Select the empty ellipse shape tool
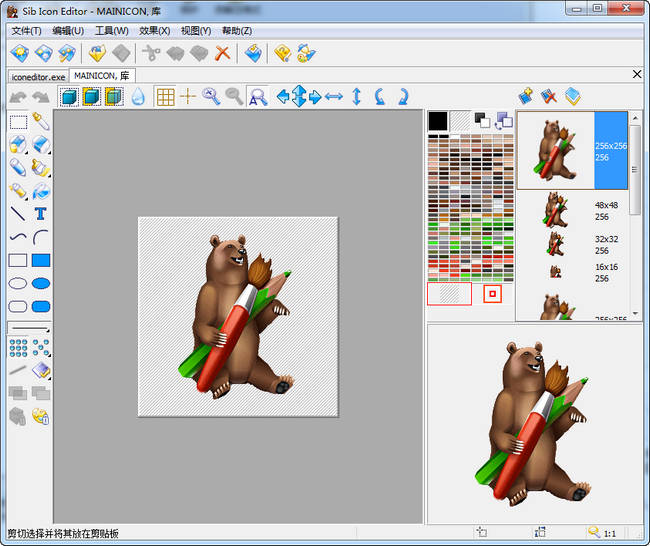The height and width of the screenshot is (546, 650). pos(18,284)
